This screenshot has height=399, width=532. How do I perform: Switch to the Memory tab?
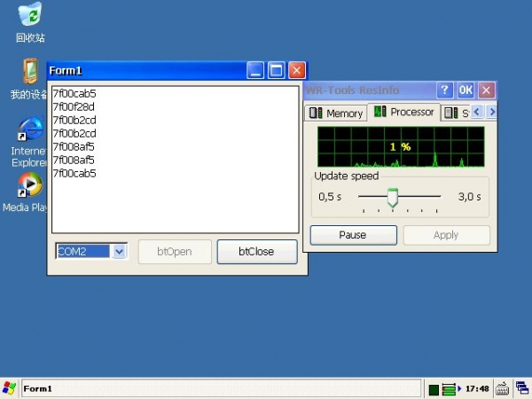click(x=335, y=113)
